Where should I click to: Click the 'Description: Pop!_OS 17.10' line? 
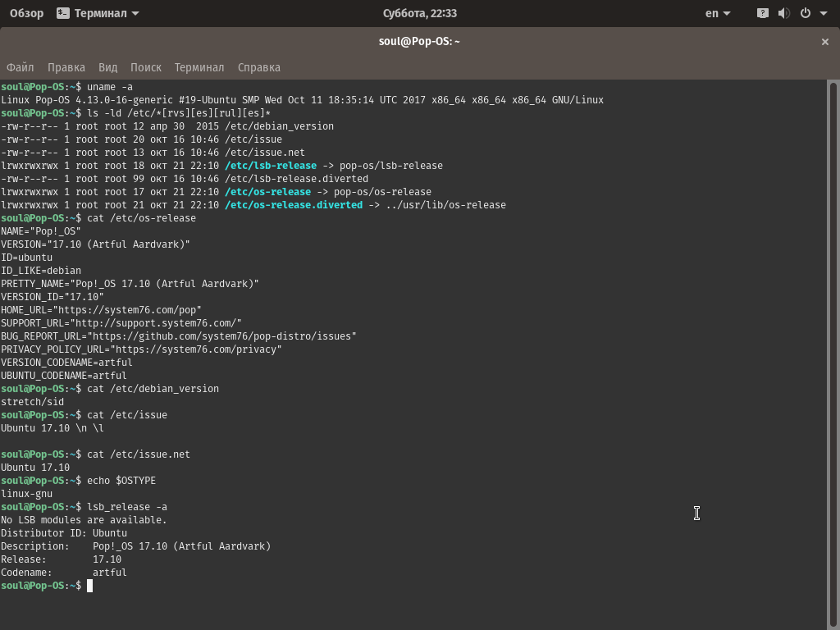point(135,546)
